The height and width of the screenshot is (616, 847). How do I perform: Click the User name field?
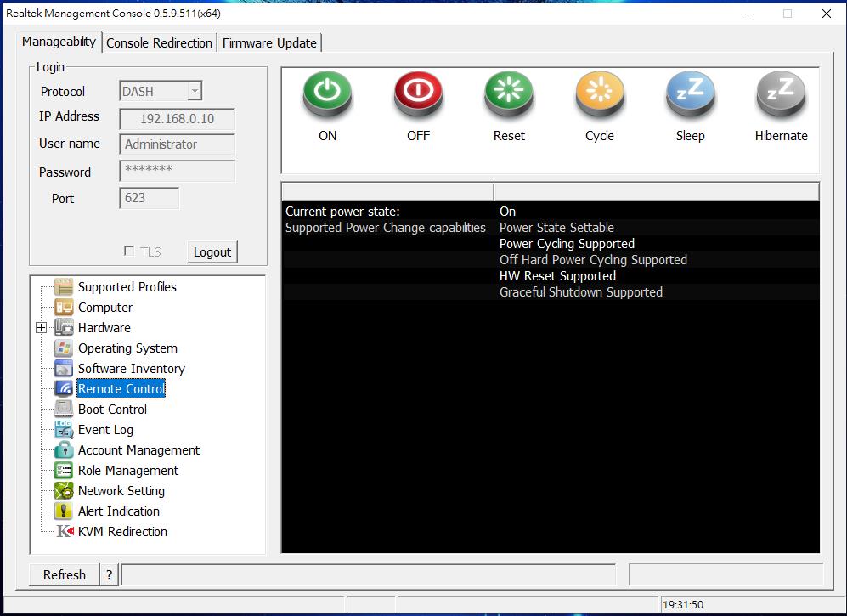tap(178, 144)
